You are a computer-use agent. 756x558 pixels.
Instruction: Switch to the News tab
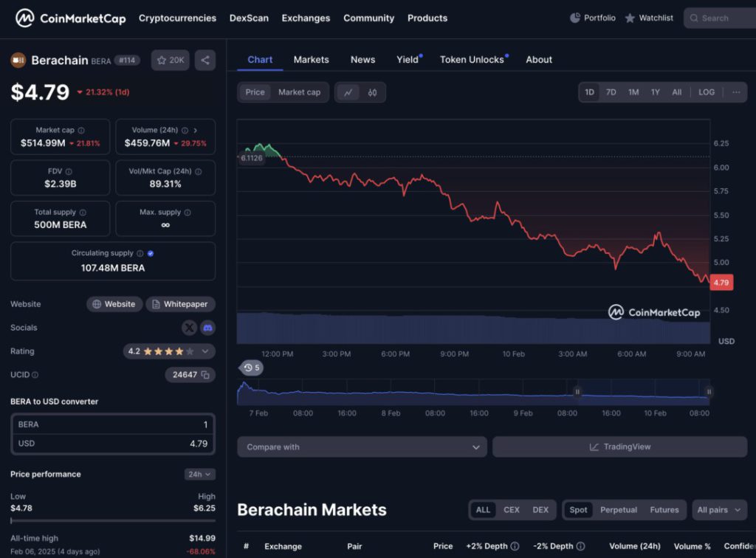tap(362, 60)
